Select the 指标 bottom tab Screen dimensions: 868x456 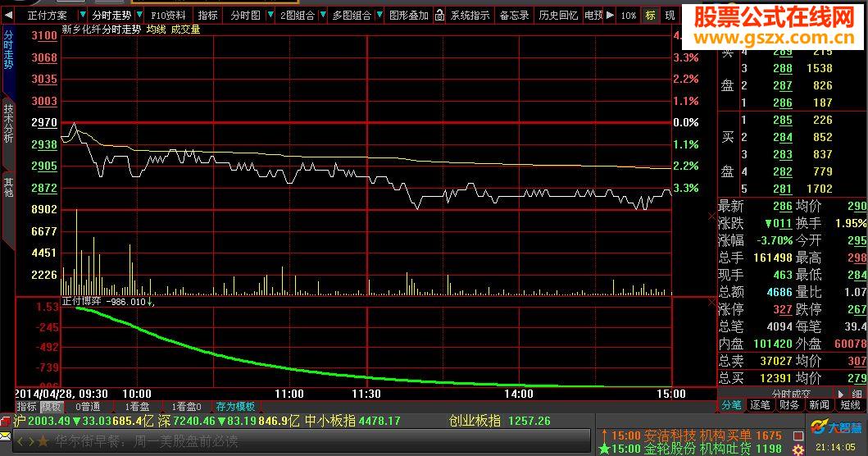(26, 406)
